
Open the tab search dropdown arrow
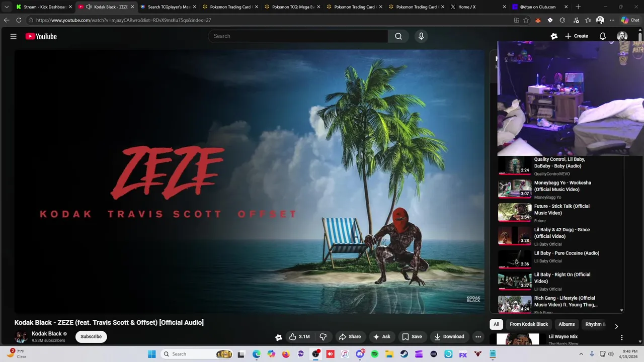pyautogui.click(x=6, y=7)
